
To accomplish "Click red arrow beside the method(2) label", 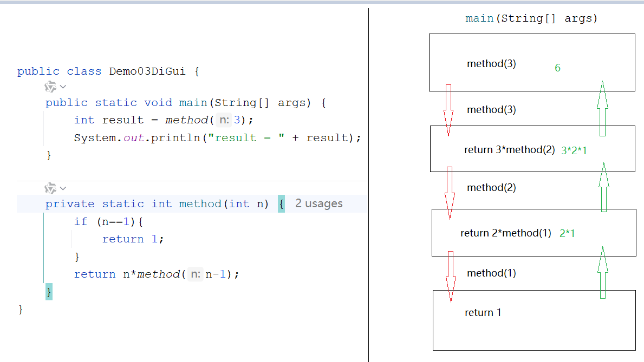I will (449, 192).
